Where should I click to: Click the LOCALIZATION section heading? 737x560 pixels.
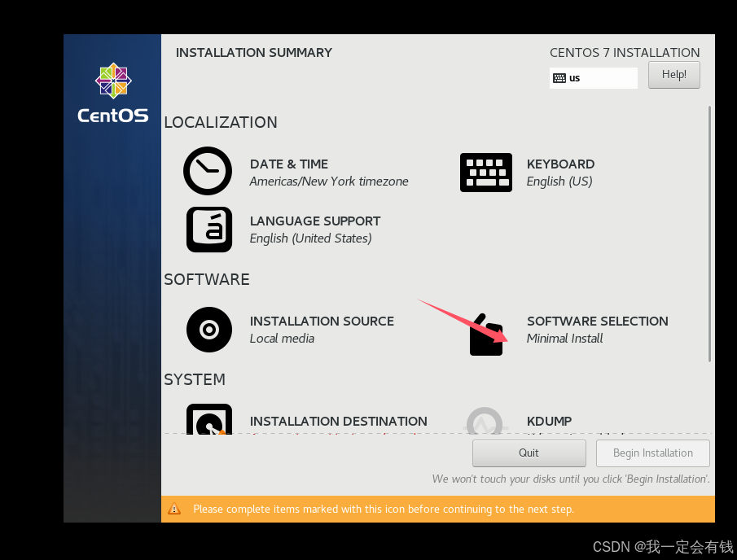coord(221,122)
